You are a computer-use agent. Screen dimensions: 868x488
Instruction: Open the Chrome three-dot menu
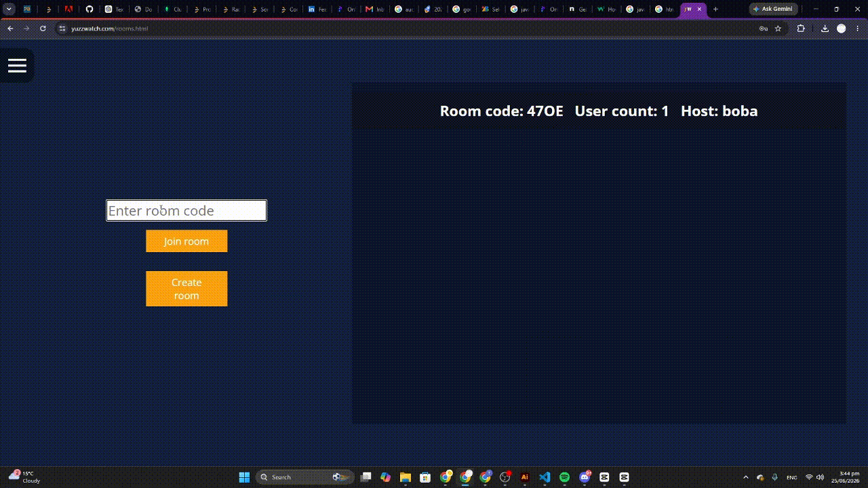858,28
